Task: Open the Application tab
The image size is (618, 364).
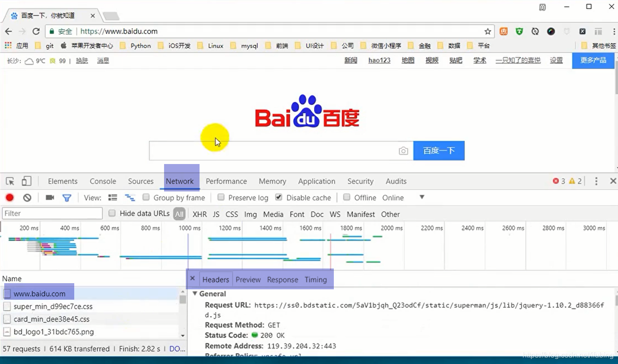Action: tap(316, 181)
